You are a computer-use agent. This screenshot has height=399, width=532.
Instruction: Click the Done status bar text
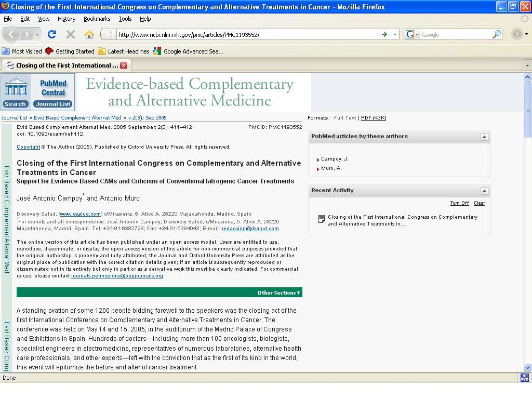point(9,378)
